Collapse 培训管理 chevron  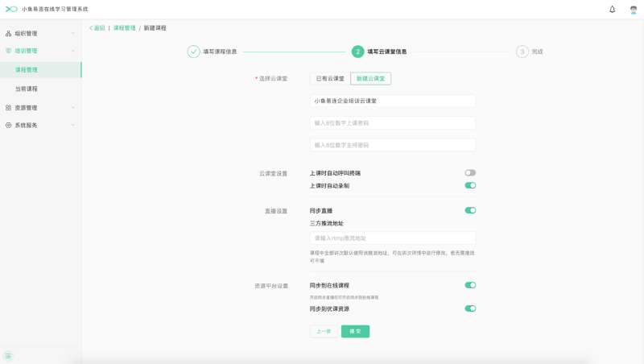72,51
